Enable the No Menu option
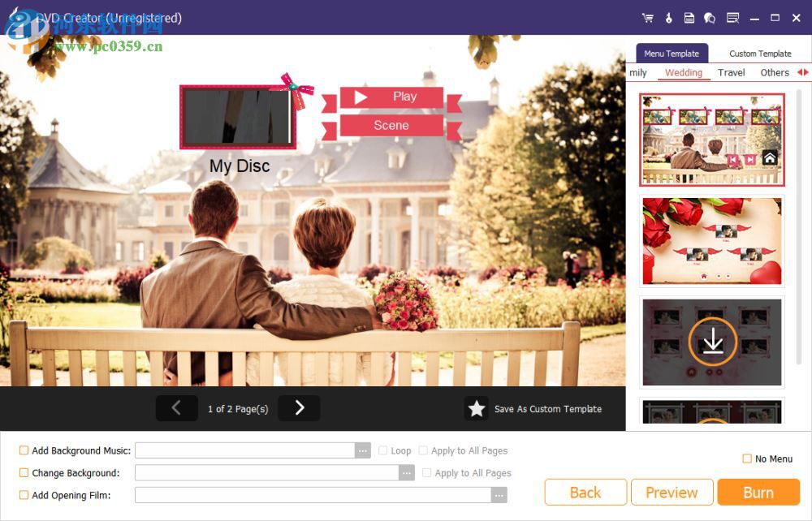This screenshot has height=521, width=812. (746, 459)
